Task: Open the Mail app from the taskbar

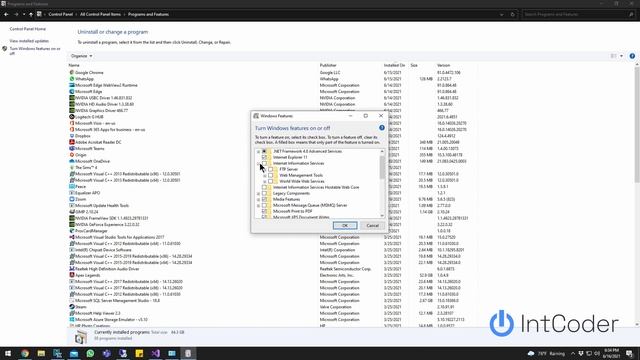Action: click(x=74, y=353)
